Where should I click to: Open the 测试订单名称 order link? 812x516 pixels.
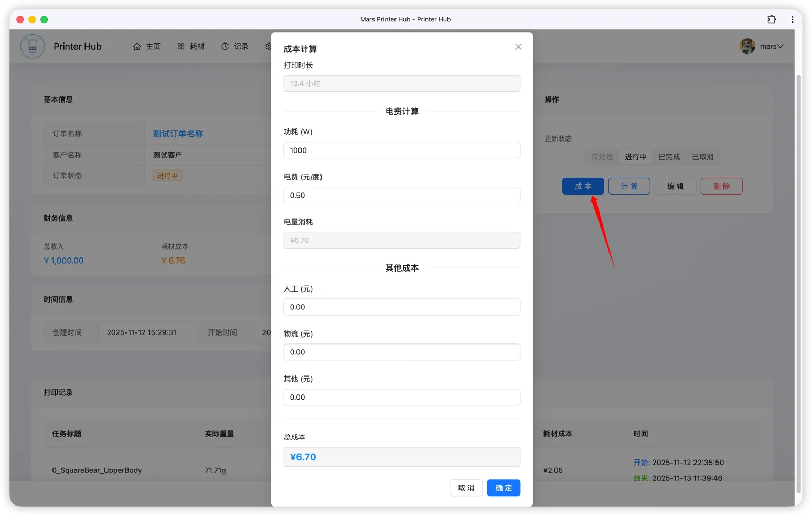click(177, 133)
